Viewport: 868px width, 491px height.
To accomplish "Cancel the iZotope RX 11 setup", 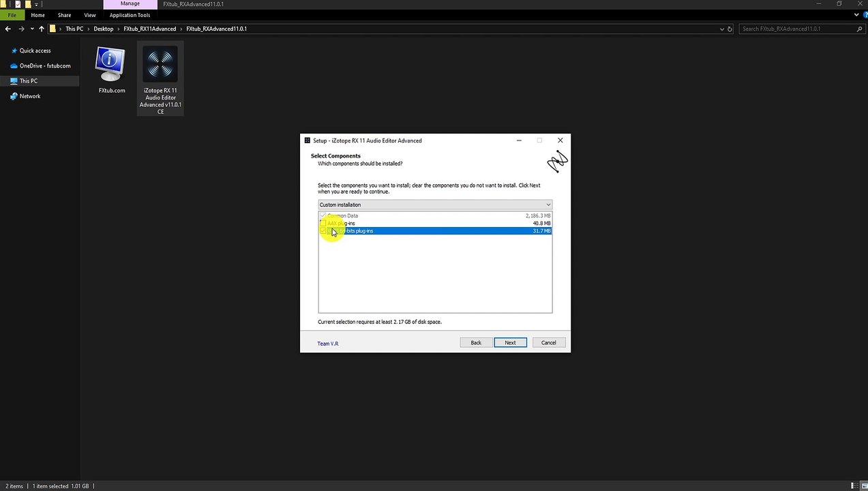I will click(549, 342).
